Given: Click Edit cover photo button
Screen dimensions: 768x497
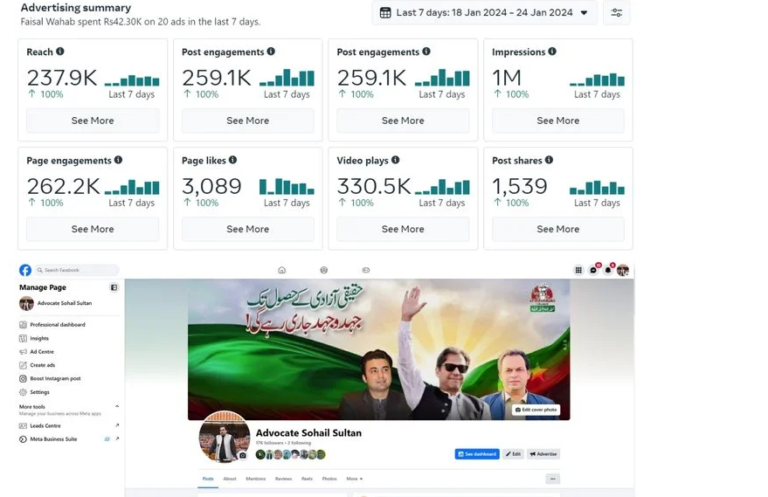Looking at the screenshot, I should point(537,410).
